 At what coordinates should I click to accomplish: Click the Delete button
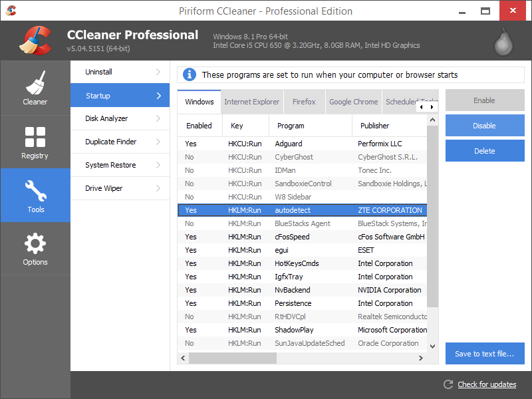coord(485,151)
